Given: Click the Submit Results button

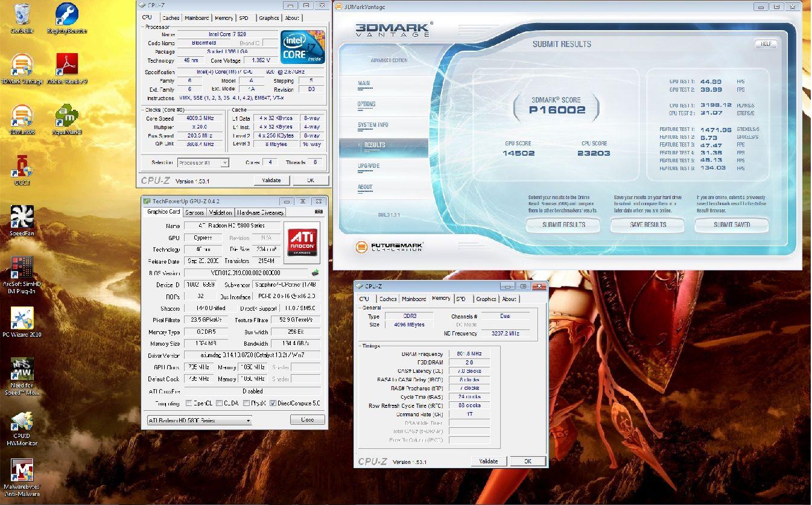Looking at the screenshot, I should tap(563, 224).
